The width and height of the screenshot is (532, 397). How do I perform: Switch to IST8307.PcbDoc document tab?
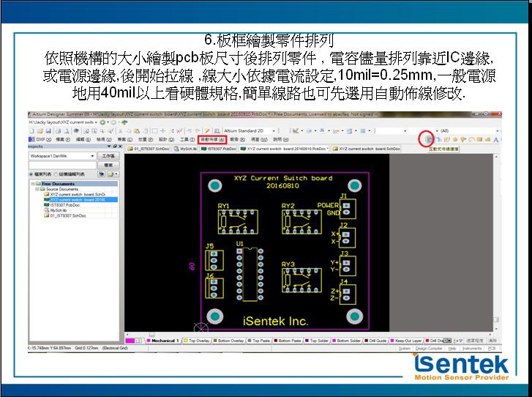[219, 149]
